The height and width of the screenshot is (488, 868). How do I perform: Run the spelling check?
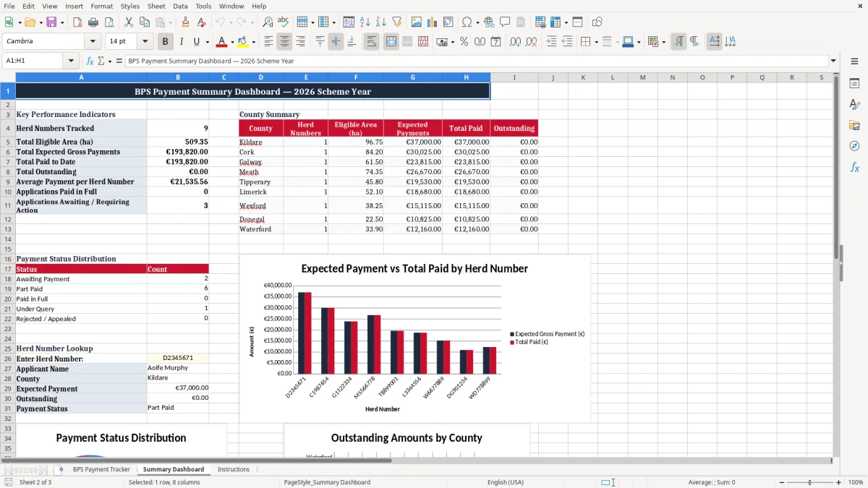click(283, 22)
